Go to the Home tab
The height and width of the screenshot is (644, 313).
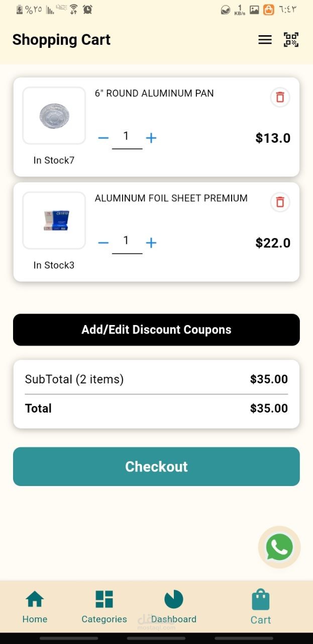pos(35,607)
